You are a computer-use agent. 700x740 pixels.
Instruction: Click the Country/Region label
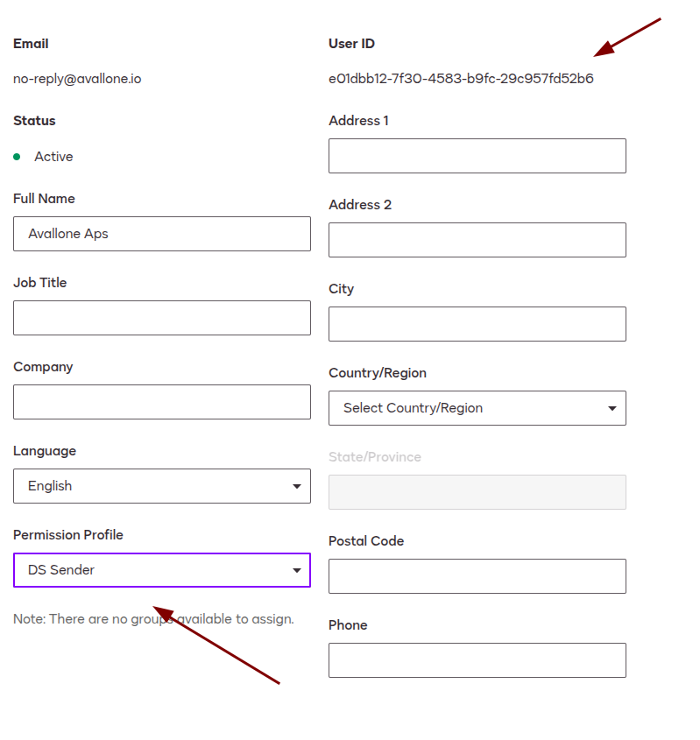point(378,373)
